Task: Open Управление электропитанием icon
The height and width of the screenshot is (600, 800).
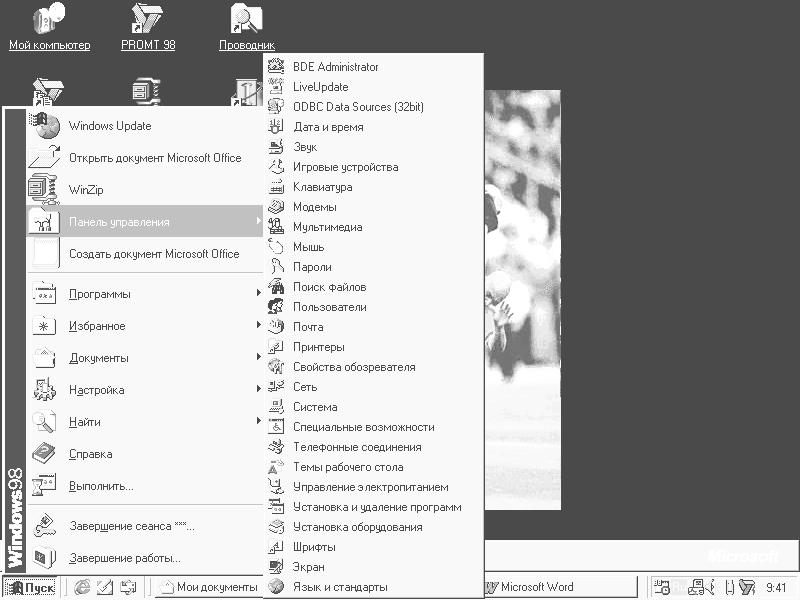Action: point(276,487)
